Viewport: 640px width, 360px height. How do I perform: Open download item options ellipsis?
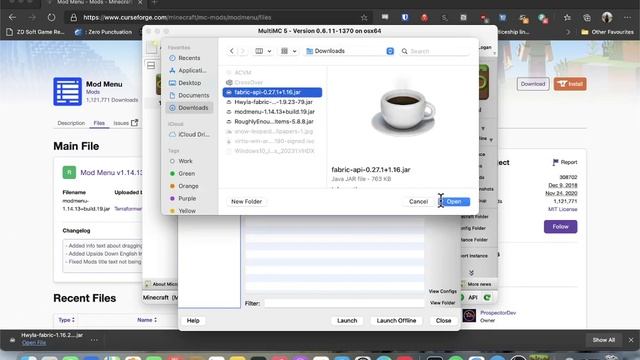(94, 340)
